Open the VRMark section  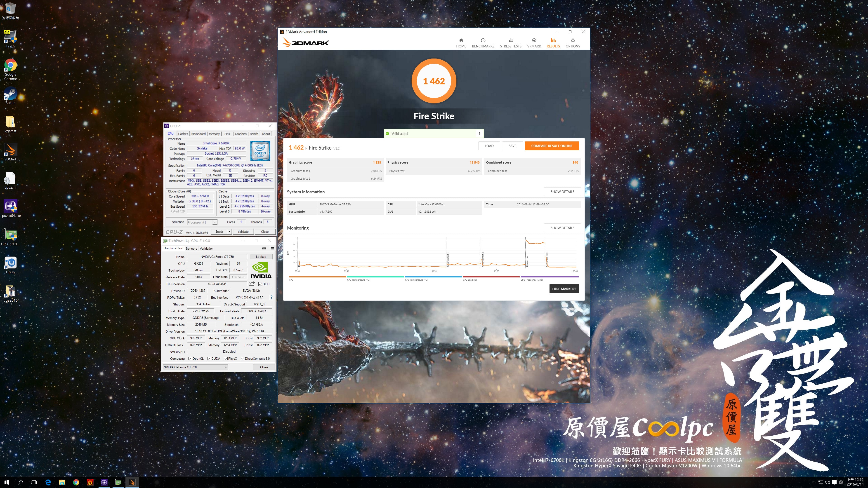(534, 43)
